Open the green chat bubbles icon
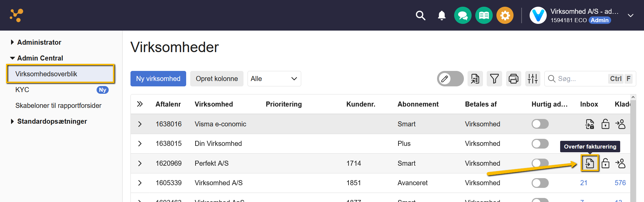 [x=463, y=15]
